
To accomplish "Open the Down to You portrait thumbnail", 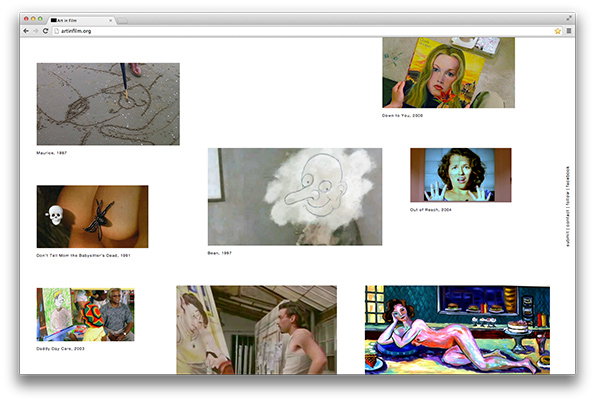I will (x=449, y=73).
